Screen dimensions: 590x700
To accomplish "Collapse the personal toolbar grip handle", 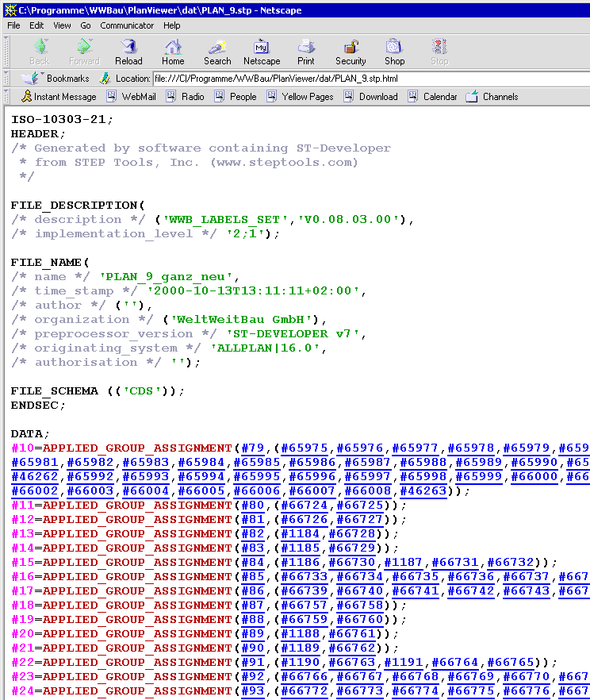I will pos(6,97).
